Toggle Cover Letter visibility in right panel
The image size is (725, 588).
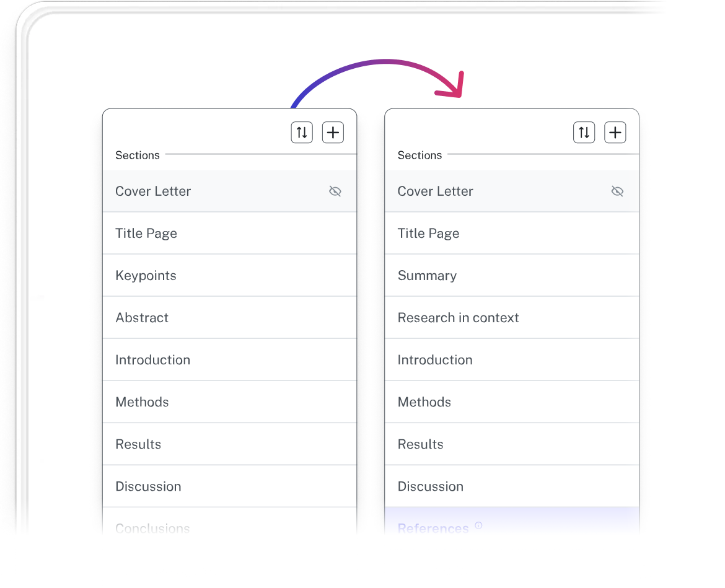pyautogui.click(x=617, y=191)
